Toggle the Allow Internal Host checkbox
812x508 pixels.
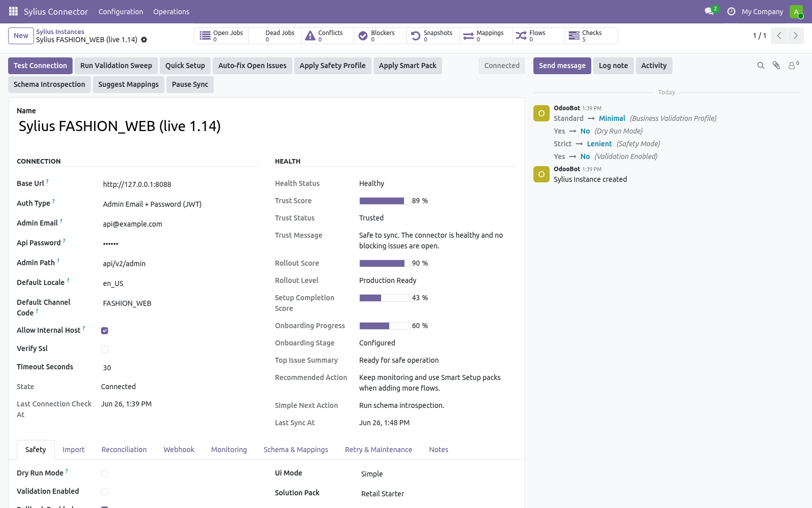(x=105, y=331)
